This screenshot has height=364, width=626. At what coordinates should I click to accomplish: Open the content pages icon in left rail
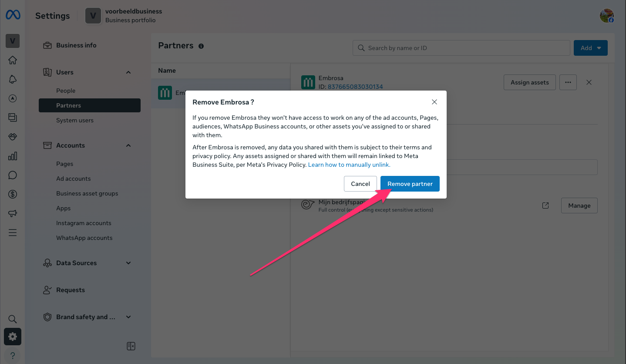[x=13, y=118]
